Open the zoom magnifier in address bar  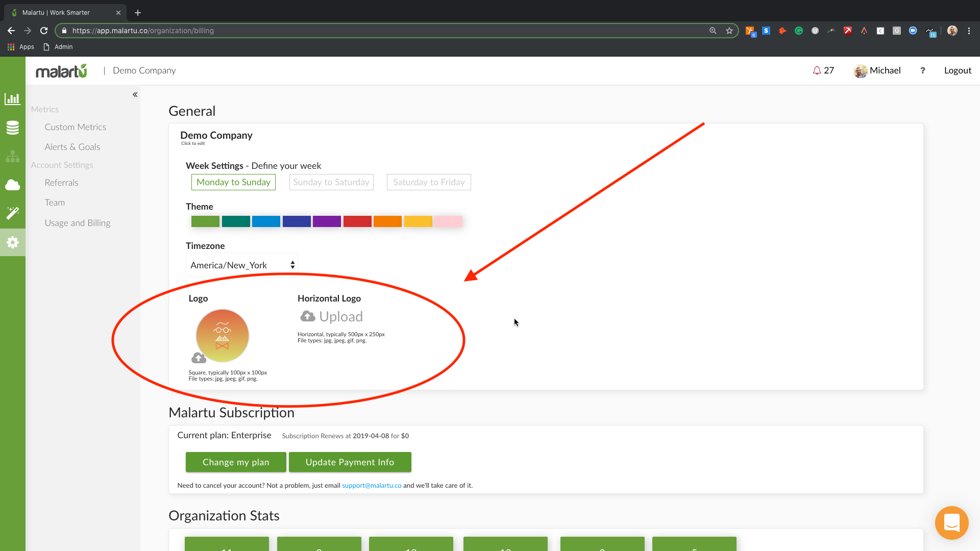click(x=713, y=31)
